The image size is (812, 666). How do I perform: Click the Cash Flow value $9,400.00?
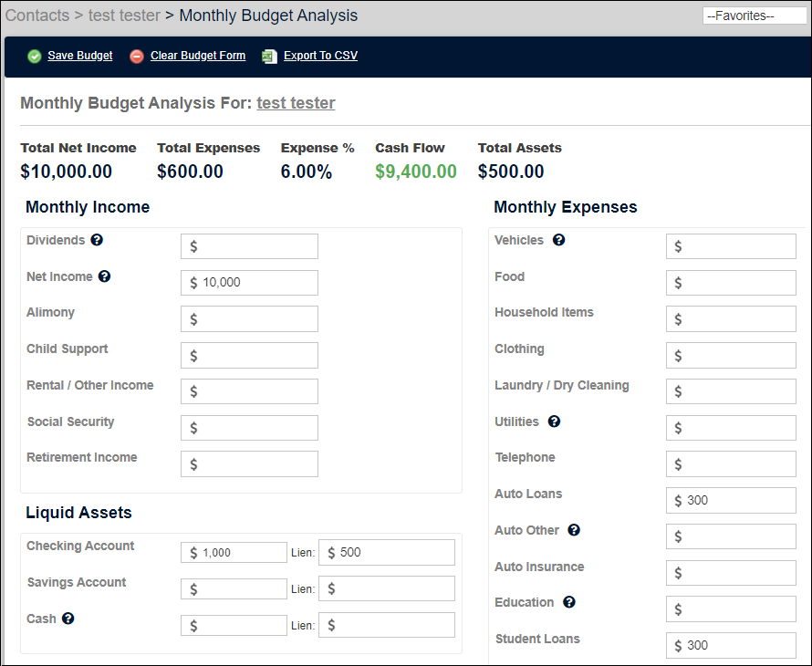pos(416,172)
